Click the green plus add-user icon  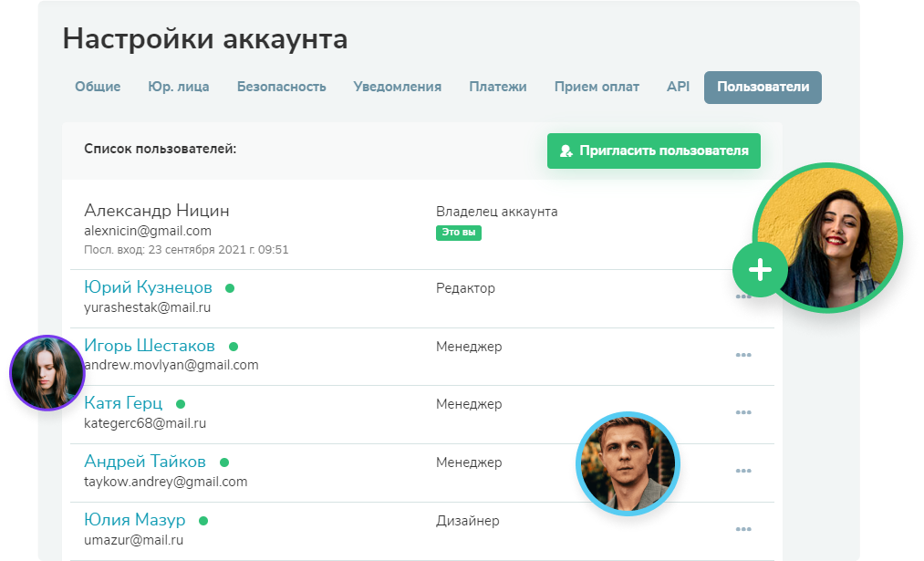(x=760, y=269)
